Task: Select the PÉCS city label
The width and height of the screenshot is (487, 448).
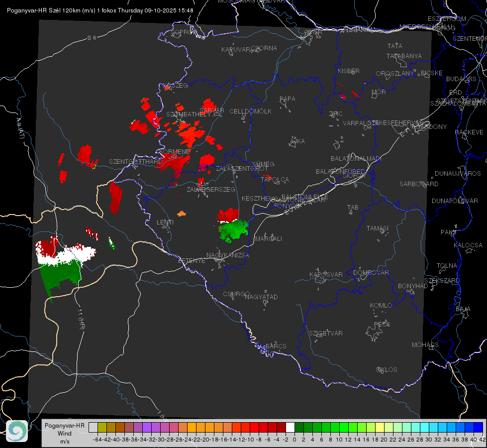Action: click(382, 325)
